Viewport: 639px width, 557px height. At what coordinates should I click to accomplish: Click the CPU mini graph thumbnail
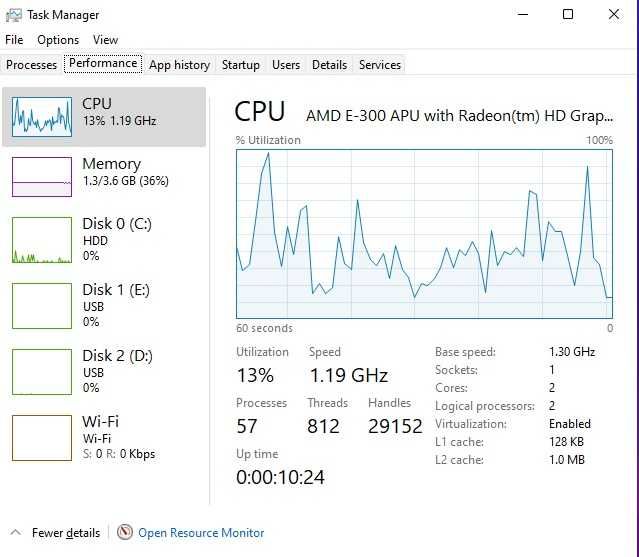click(x=42, y=116)
